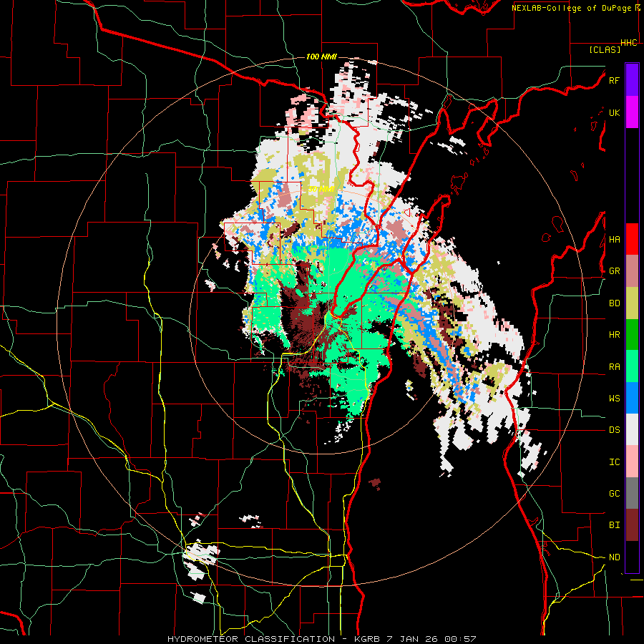644x644 pixels.
Task: Click the 'RF' legend label
Action: 614,80
